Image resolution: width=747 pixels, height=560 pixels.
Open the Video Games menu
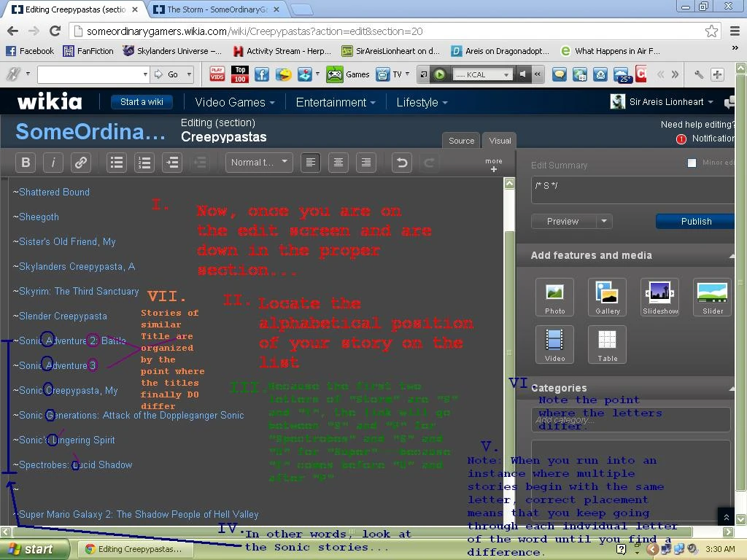pyautogui.click(x=234, y=102)
